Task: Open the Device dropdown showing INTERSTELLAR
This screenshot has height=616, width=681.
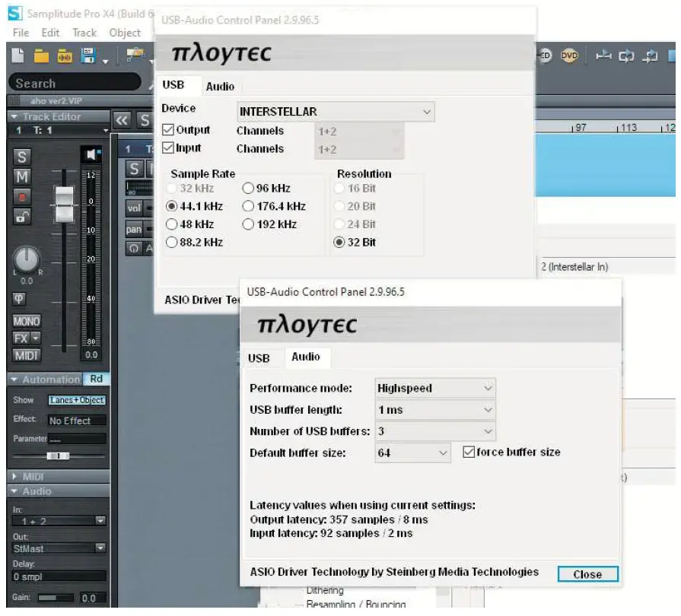Action: [336, 112]
